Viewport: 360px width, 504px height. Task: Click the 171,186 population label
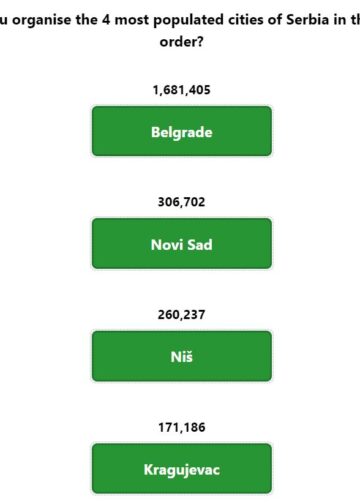pos(182,427)
